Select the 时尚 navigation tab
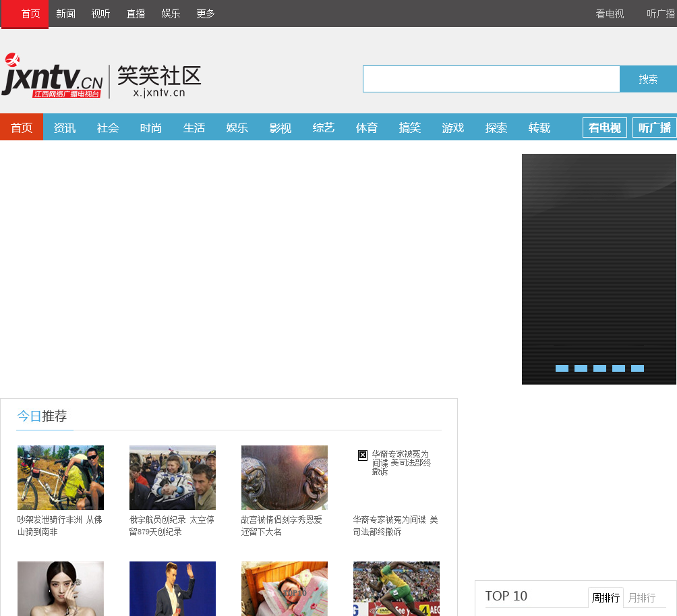Screen dimensions: 677x616 (x=151, y=128)
